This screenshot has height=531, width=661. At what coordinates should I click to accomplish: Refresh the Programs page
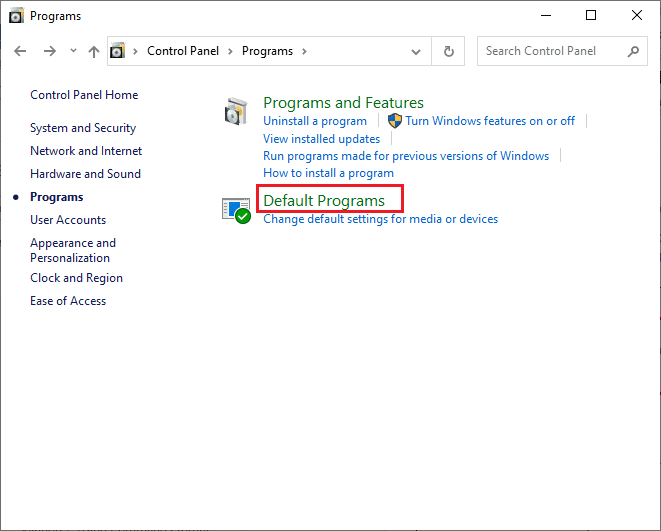tap(449, 51)
